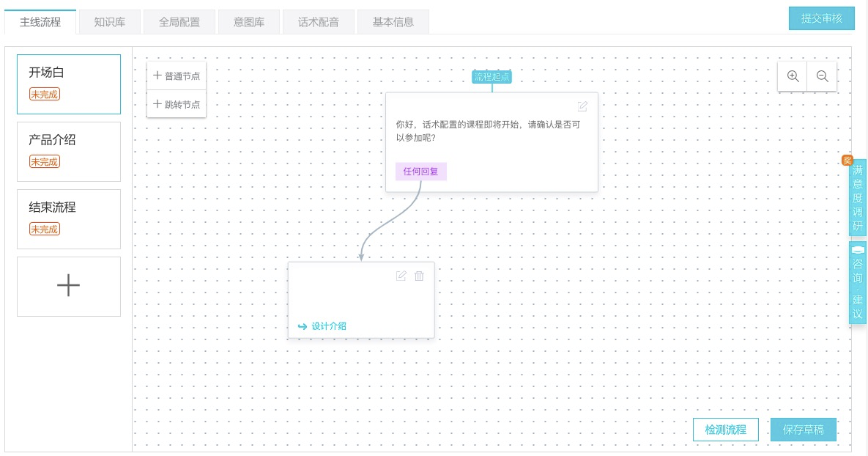Click 未完成 badge under 开场白

point(44,94)
